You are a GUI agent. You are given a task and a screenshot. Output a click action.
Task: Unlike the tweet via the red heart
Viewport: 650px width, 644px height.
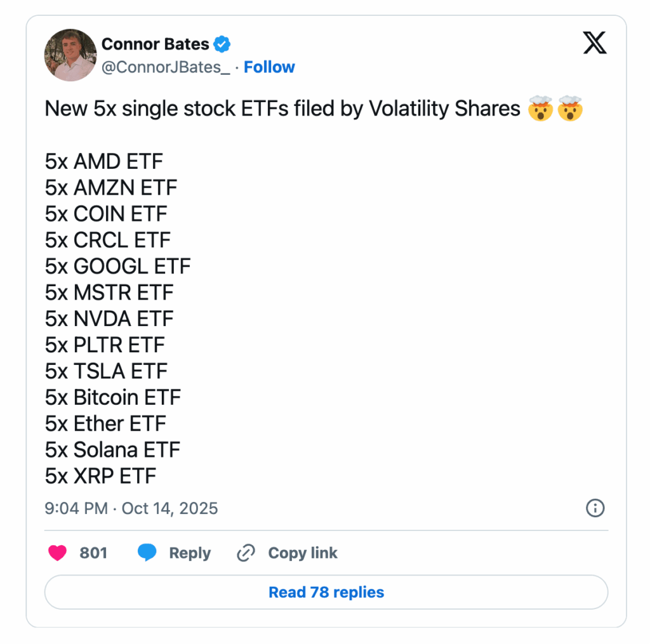pyautogui.click(x=57, y=553)
